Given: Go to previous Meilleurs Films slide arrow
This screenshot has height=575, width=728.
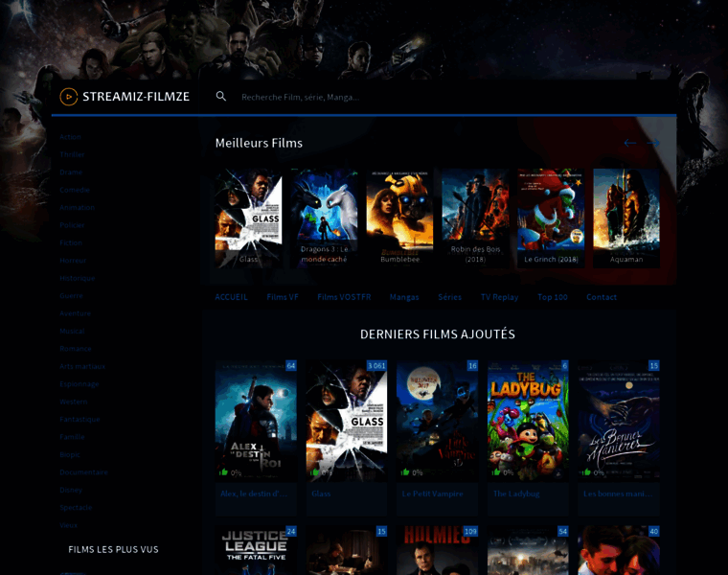Looking at the screenshot, I should click(x=630, y=143).
